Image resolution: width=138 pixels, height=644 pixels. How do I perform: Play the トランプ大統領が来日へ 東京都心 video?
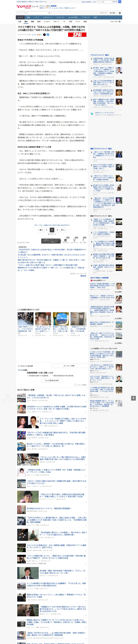(119, 235)
